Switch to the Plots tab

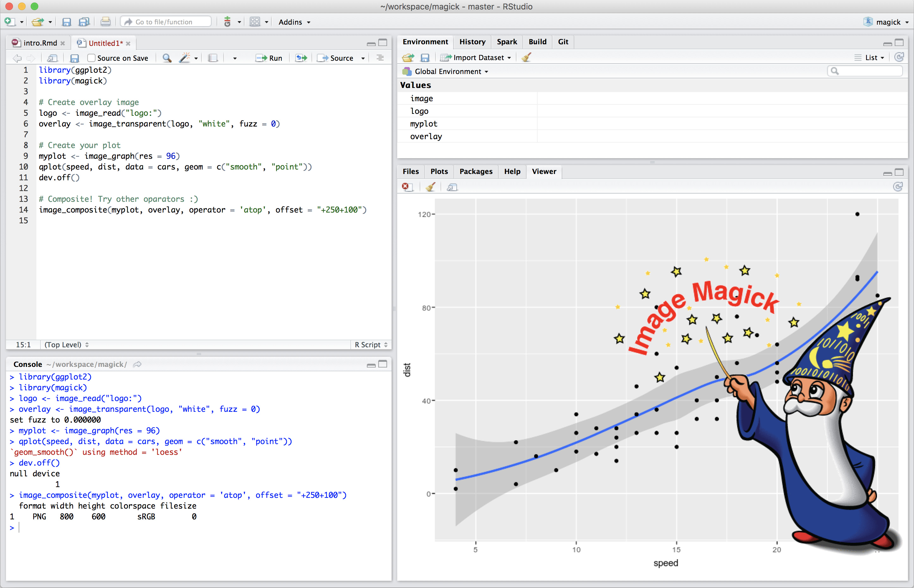(x=439, y=171)
